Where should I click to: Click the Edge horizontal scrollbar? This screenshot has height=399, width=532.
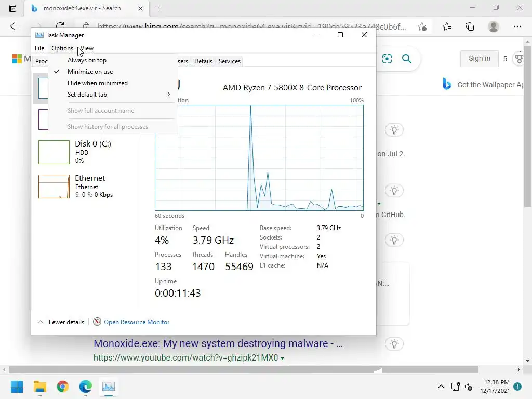pyautogui.click(x=243, y=369)
